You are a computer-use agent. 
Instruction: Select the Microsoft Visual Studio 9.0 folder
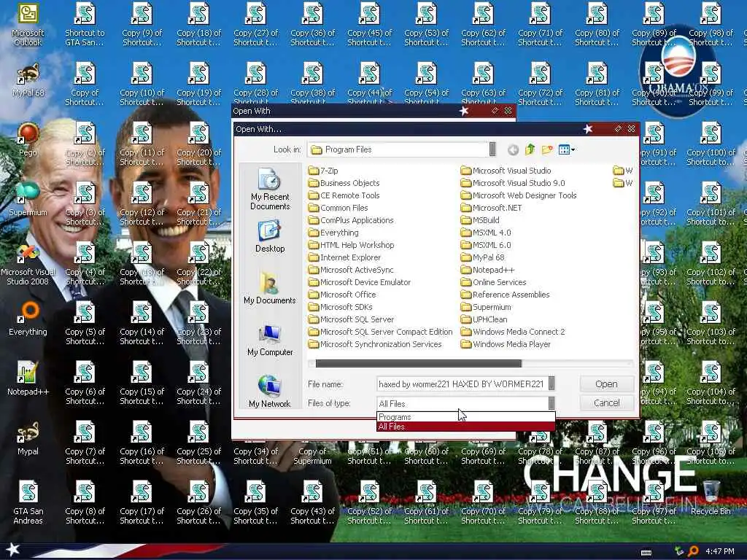pos(513,183)
